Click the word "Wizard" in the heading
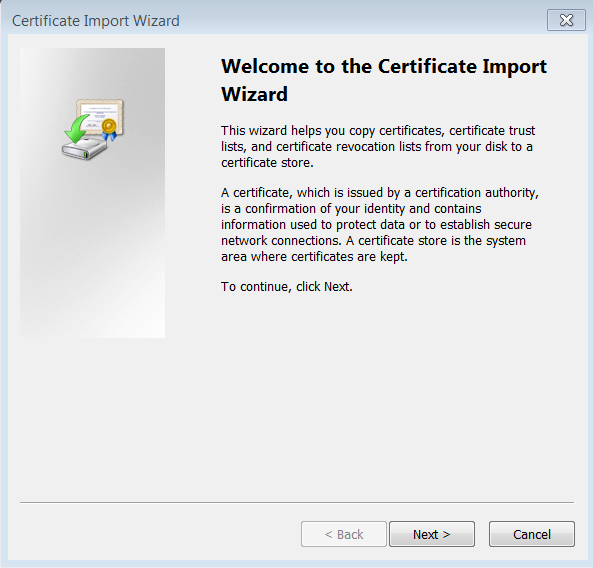This screenshot has height=568, width=593. point(255,94)
